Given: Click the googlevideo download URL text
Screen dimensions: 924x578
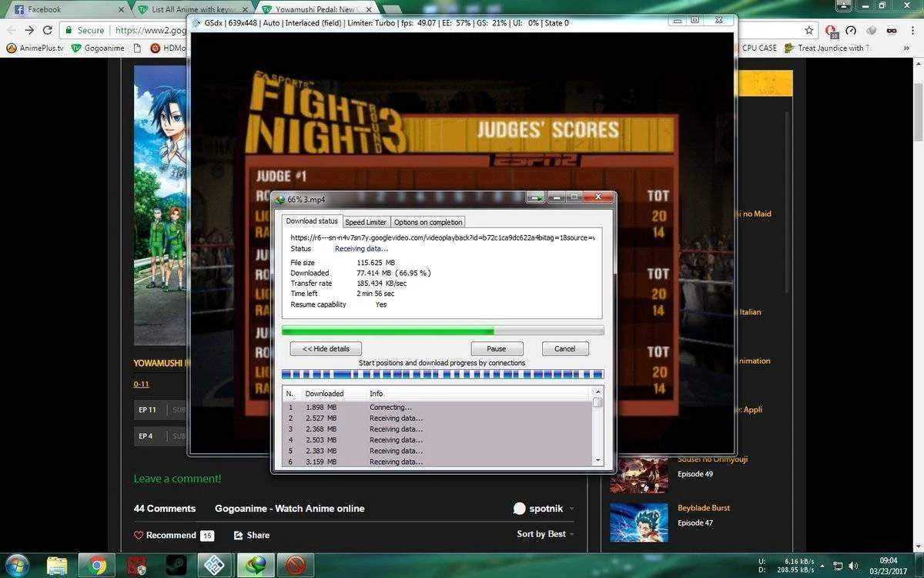Looking at the screenshot, I should click(x=442, y=237).
